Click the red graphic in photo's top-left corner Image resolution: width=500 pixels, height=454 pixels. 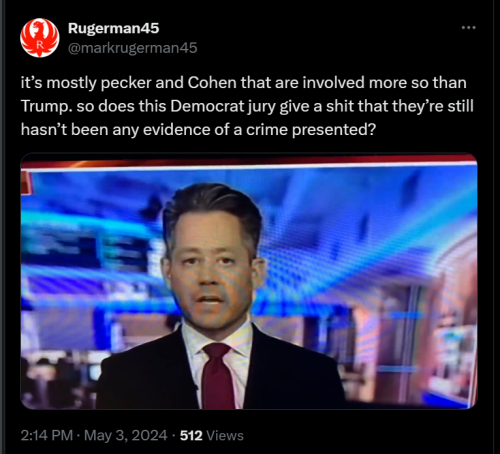(x=27, y=182)
